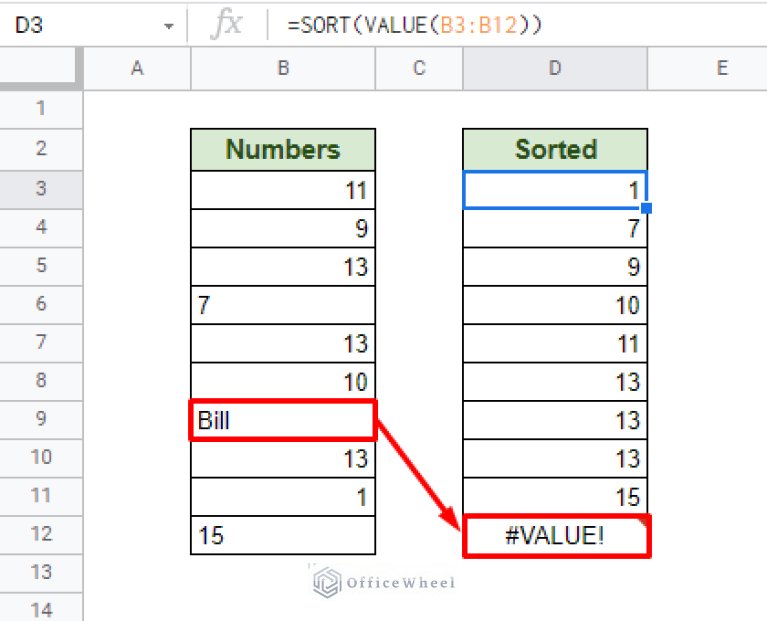Viewport: 767px width, 621px height.
Task: Select the cell containing Bill
Action: 283,420
